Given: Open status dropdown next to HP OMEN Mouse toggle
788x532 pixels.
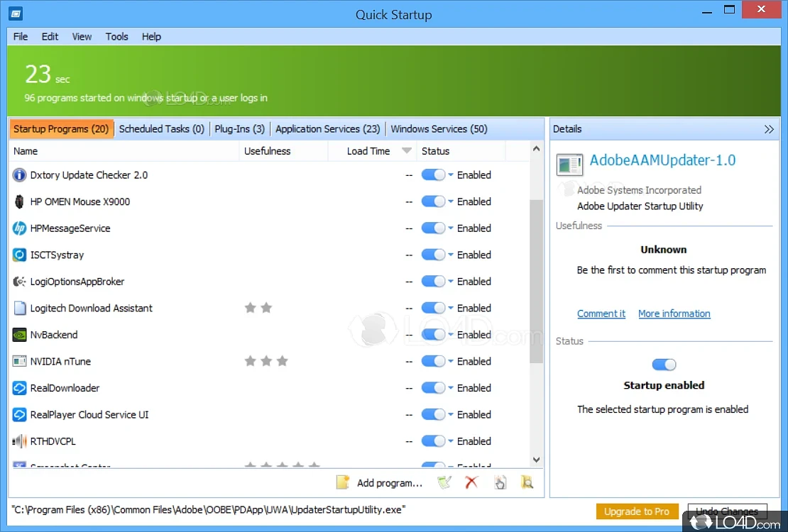Looking at the screenshot, I should pos(449,201).
